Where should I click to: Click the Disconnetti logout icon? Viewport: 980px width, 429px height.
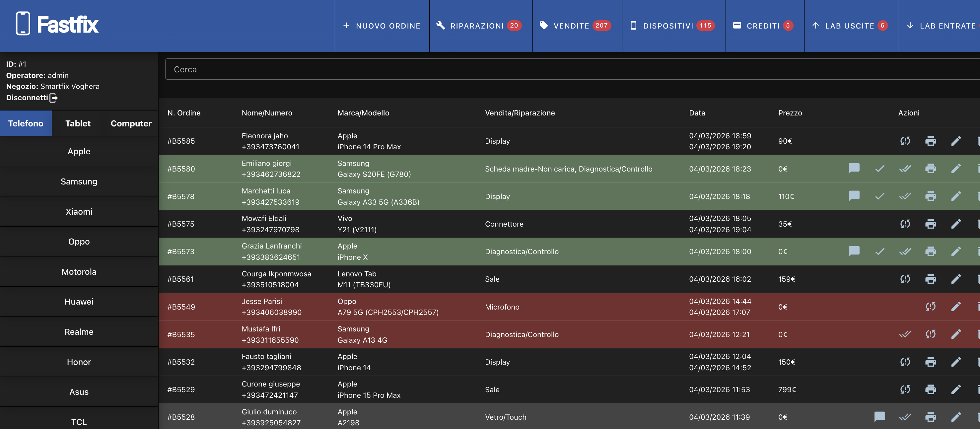coord(54,98)
